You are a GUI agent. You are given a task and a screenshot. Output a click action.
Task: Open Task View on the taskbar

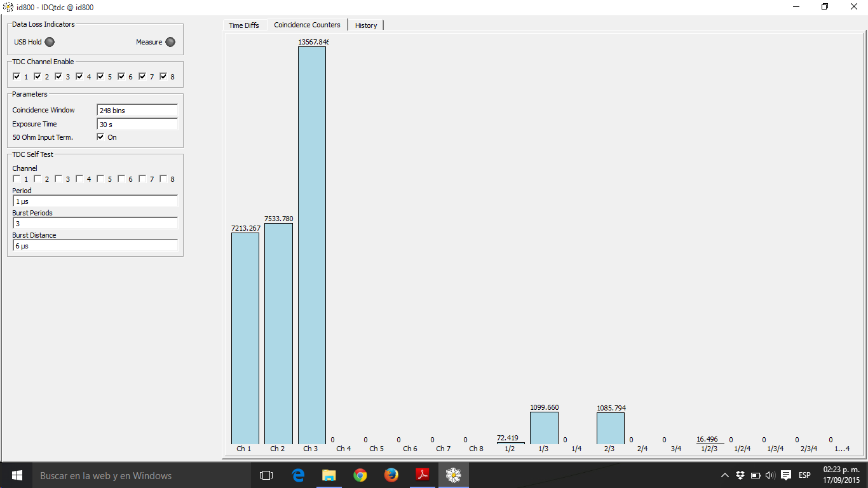(x=266, y=475)
